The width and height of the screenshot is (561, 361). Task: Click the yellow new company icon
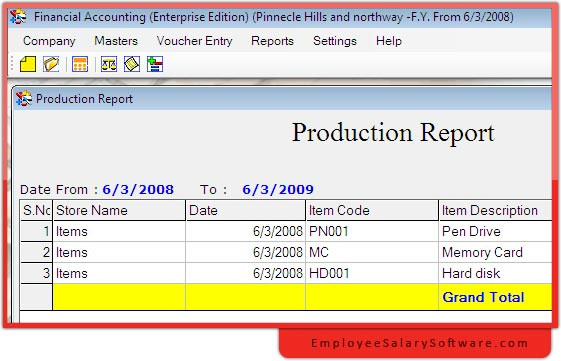coord(28,64)
